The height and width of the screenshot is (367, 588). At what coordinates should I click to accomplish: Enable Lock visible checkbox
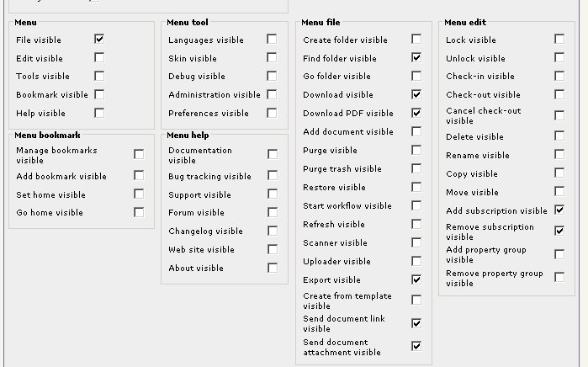pyautogui.click(x=559, y=39)
